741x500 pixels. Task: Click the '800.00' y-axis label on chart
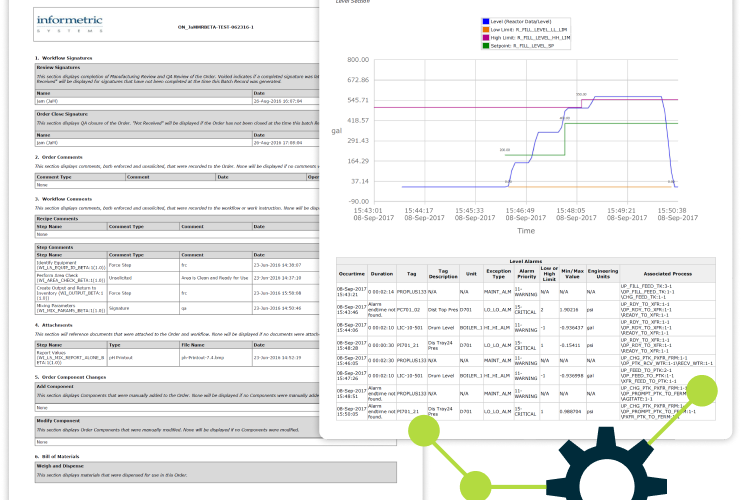(x=358, y=60)
